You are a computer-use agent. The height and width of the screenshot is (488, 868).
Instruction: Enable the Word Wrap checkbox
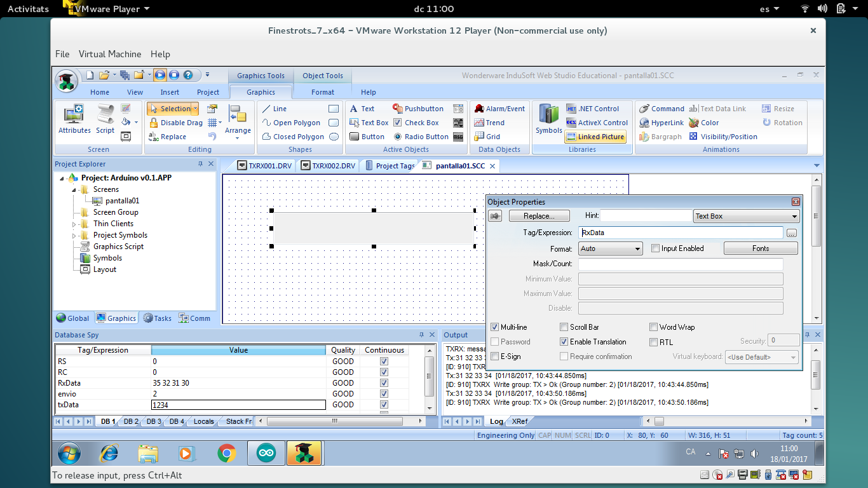click(x=653, y=327)
